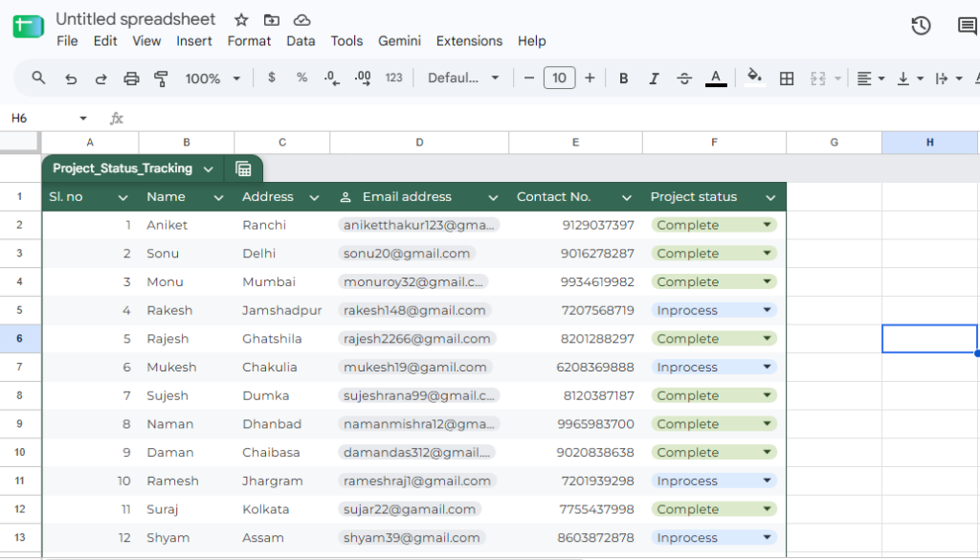This screenshot has width=980, height=560.
Task: Open the Insert menu
Action: click(x=193, y=40)
